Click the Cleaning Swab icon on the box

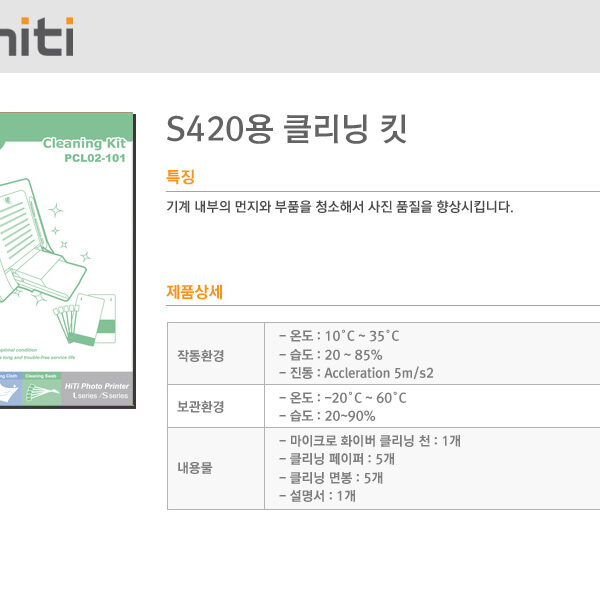[42, 388]
